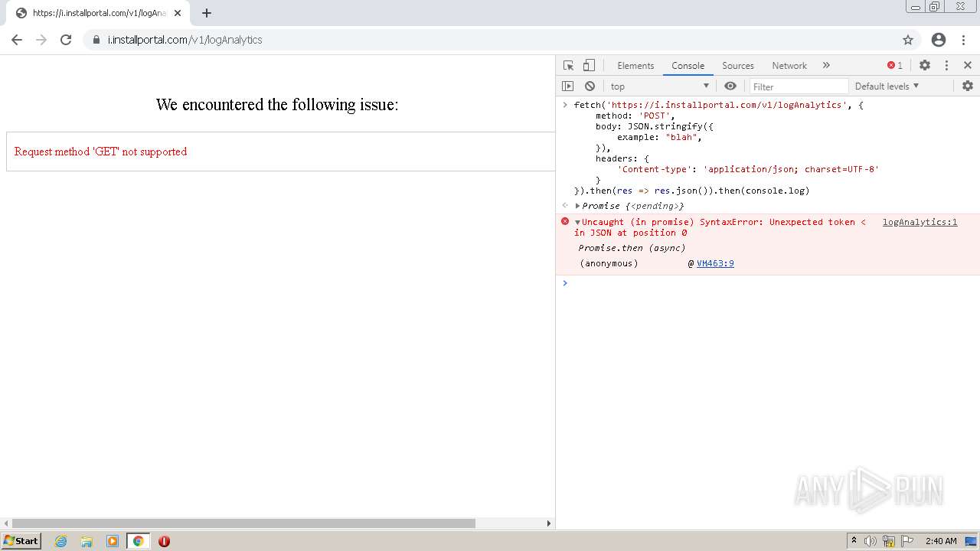Open the Windows Start menu
980x551 pixels.
(21, 541)
